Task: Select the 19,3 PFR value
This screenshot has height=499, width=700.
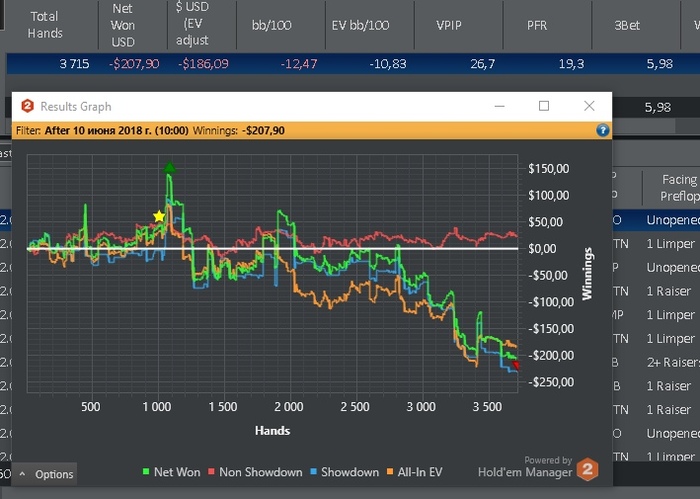Action: coord(571,64)
